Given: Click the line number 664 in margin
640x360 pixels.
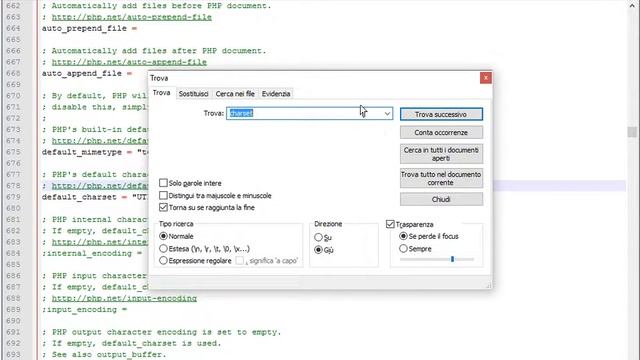Looking at the screenshot, I should coord(13,28).
